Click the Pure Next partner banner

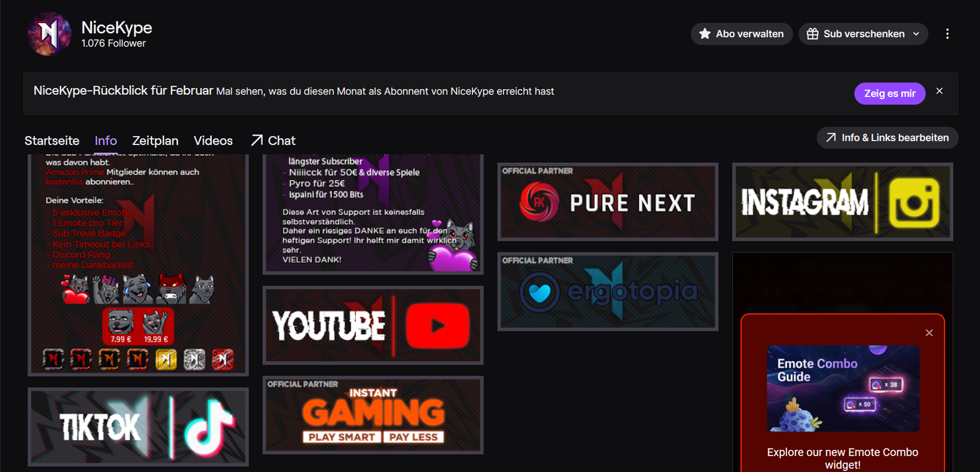pyautogui.click(x=607, y=202)
